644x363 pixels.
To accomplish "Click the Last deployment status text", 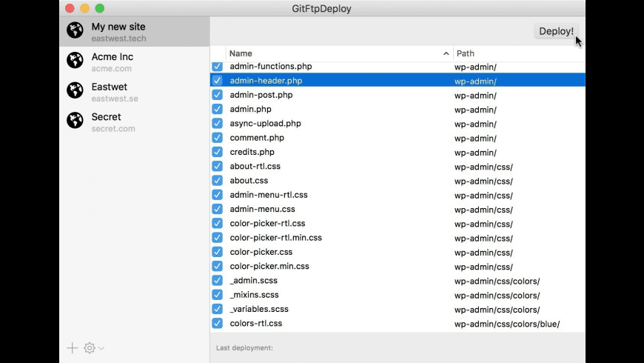I will pos(244,347).
